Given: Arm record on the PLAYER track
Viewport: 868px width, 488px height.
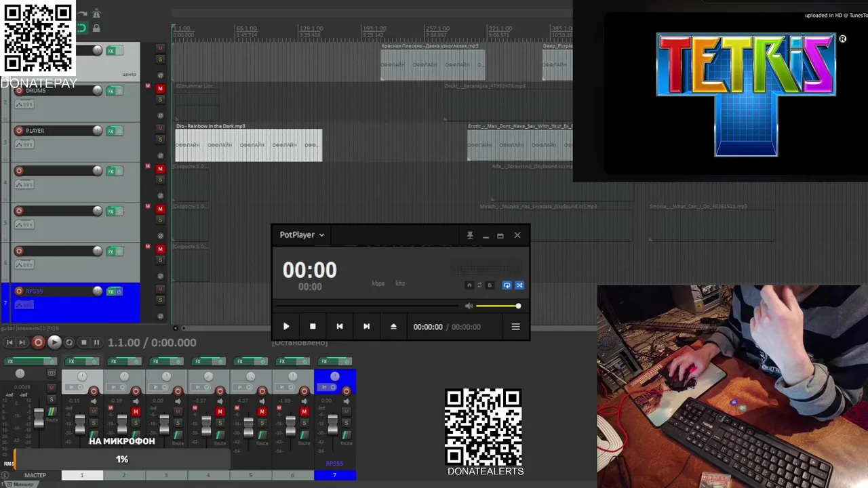Looking at the screenshot, I should pyautogui.click(x=19, y=131).
